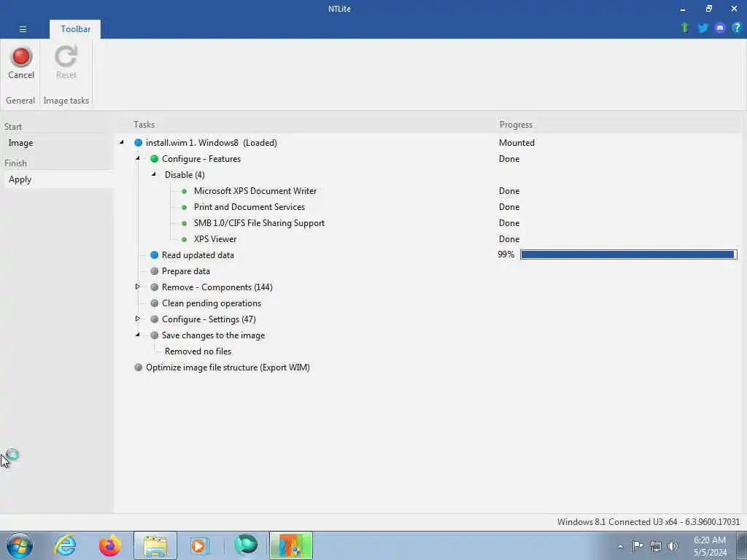This screenshot has height=560, width=747.
Task: Click the red Cancel button icon
Action: (21, 57)
